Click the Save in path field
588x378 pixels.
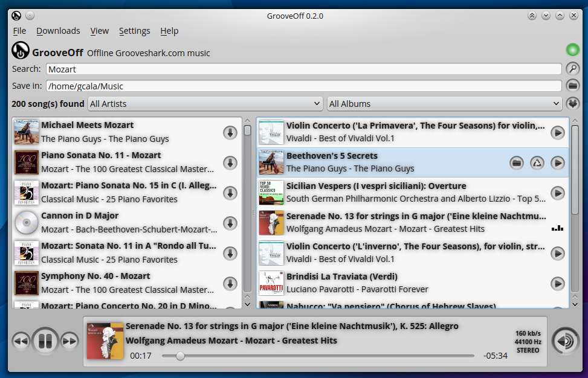point(304,86)
